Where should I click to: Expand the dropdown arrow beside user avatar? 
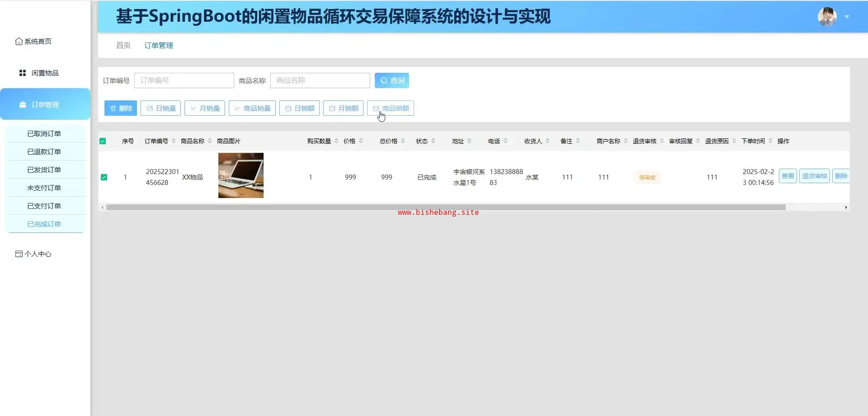847,17
